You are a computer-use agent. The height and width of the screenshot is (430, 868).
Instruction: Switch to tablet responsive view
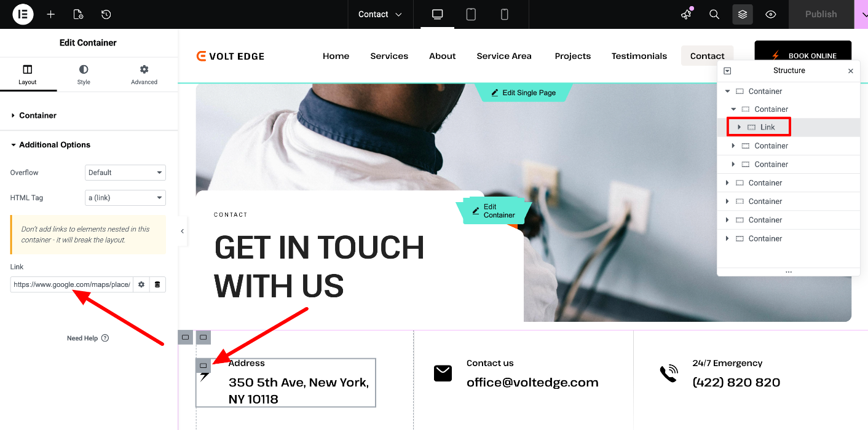[471, 14]
